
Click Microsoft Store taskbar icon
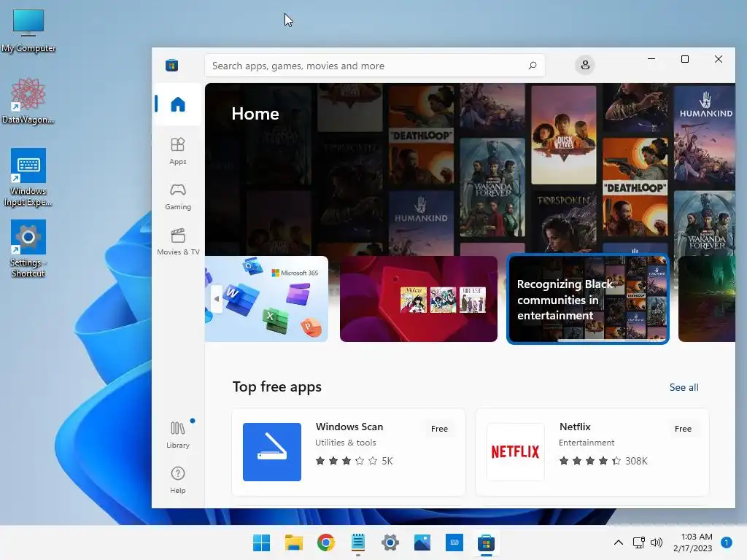click(487, 542)
